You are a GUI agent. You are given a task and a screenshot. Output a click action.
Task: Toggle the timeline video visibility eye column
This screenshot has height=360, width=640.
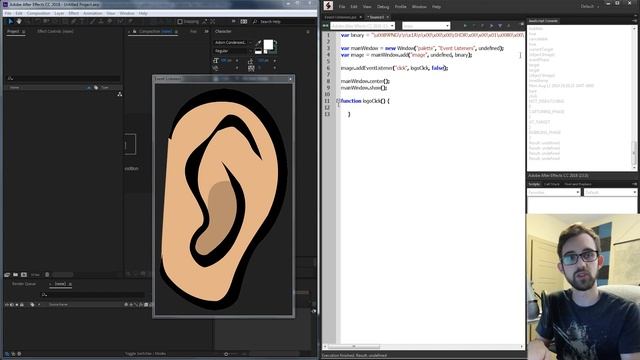(7, 304)
